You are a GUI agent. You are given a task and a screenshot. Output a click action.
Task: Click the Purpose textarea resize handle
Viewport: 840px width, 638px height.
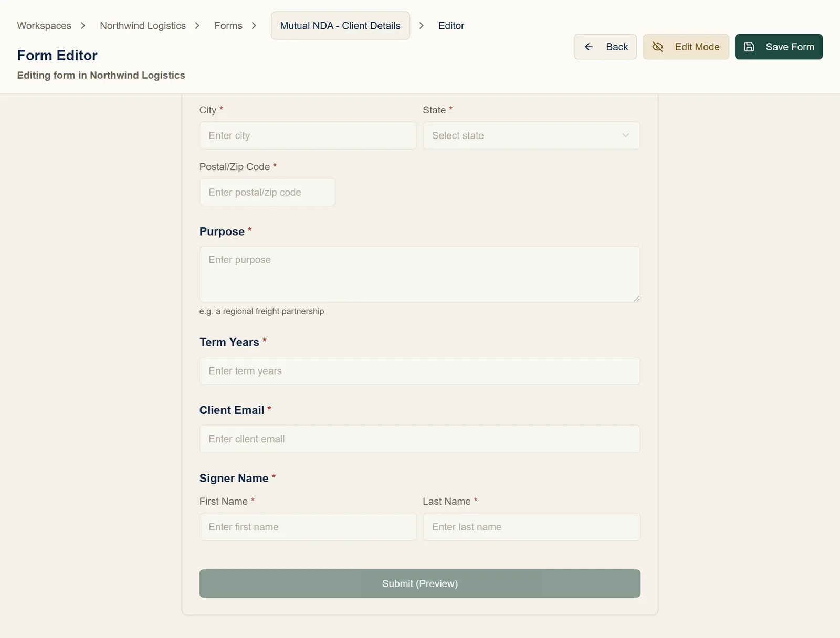(636, 299)
